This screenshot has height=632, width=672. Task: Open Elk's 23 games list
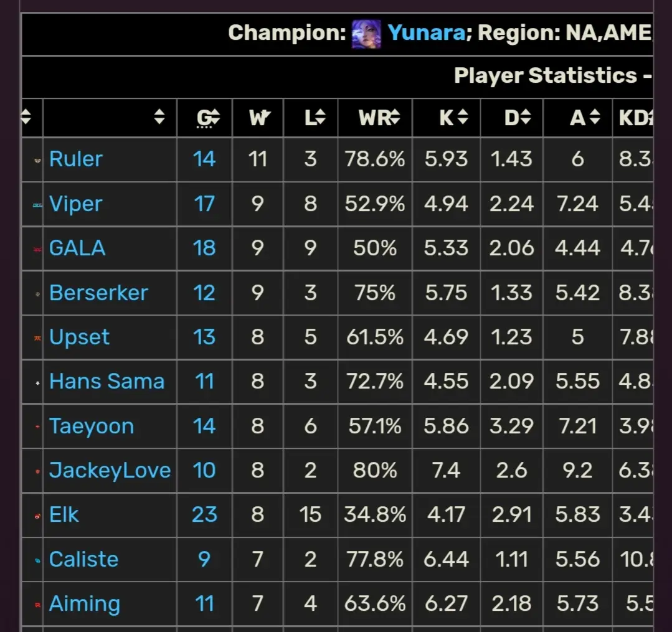coord(204,514)
